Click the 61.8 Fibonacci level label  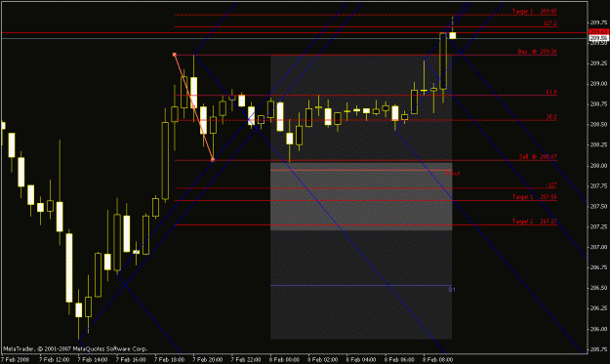(x=551, y=92)
